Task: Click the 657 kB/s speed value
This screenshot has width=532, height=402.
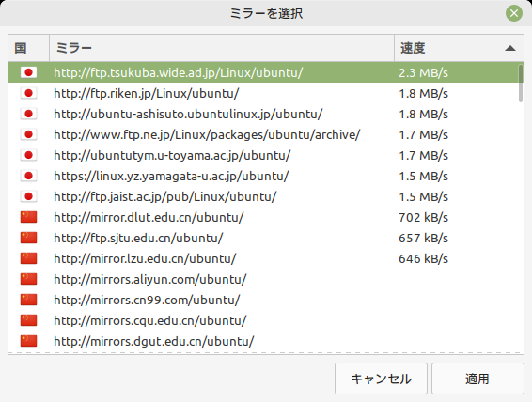Action: 423,238
